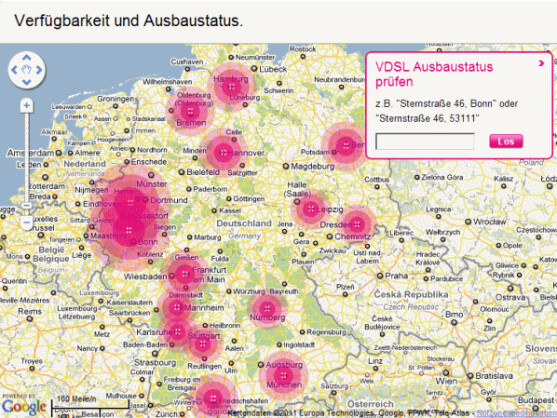This screenshot has width=557, height=418.
Task: Pan the map up with the arrow
Action: (x=27, y=58)
